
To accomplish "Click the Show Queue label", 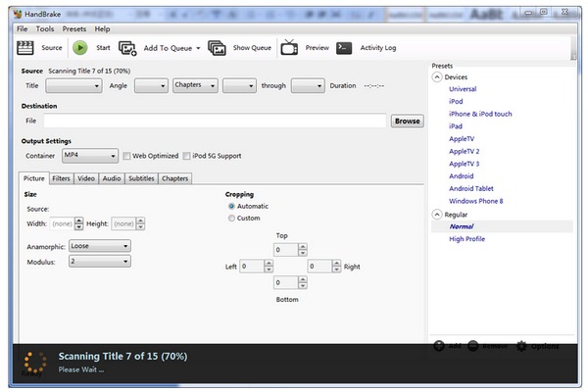I will coord(252,48).
